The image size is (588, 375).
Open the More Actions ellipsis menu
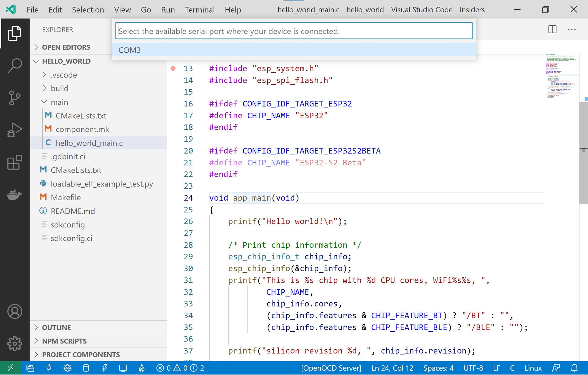[572, 29]
